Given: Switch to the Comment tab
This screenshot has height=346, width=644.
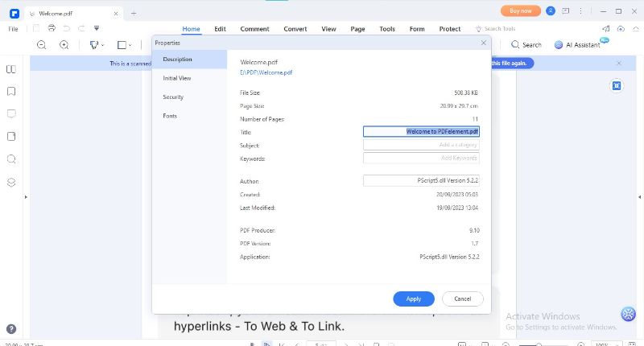Looking at the screenshot, I should [254, 29].
